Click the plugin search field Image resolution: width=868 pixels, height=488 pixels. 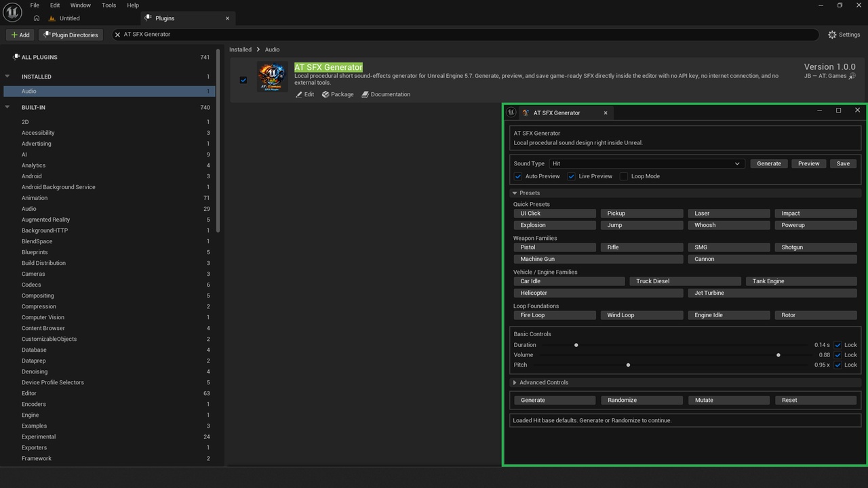tap(465, 35)
